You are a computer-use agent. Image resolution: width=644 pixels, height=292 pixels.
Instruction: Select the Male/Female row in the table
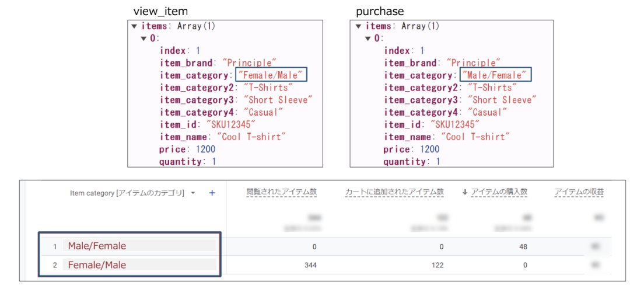(97, 246)
